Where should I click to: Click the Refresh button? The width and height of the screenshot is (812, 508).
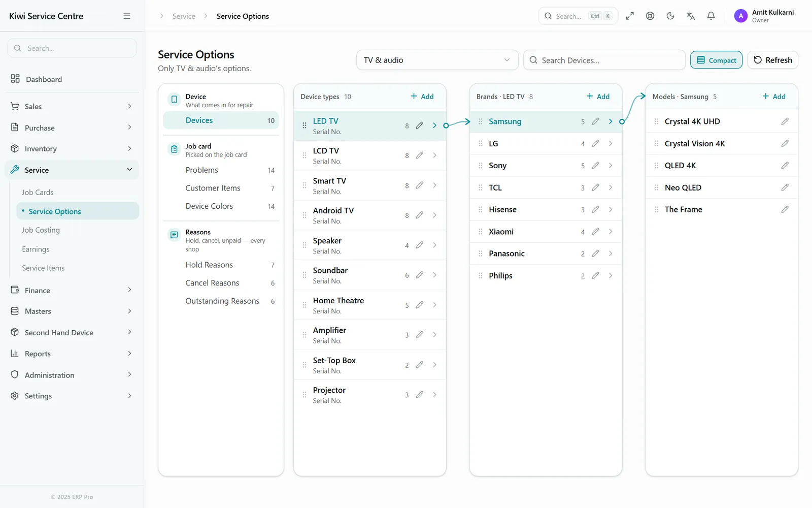tap(773, 60)
